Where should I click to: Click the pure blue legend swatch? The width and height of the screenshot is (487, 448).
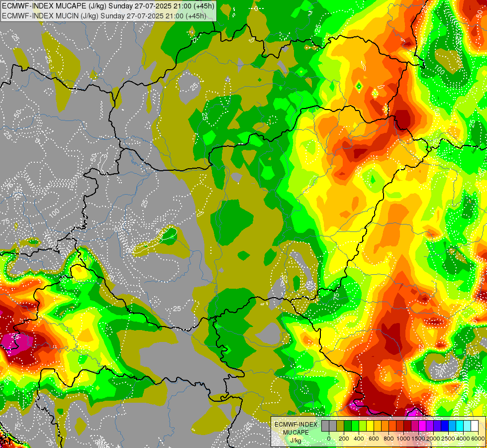pyautogui.click(x=444, y=426)
